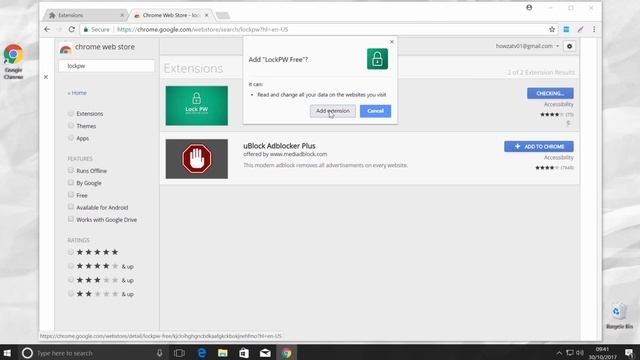Click the taskbar search box
This screenshot has width=640, height=360.
coord(92,353)
